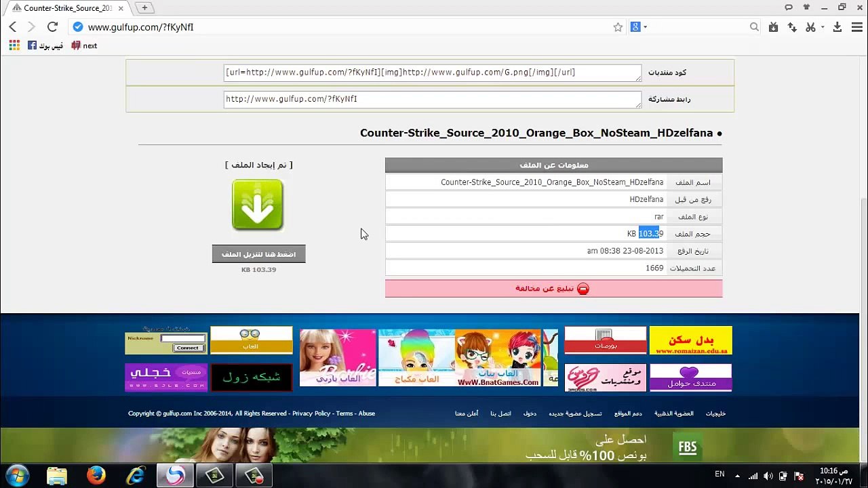
Task: Click the دخول login footer link
Action: point(530,413)
